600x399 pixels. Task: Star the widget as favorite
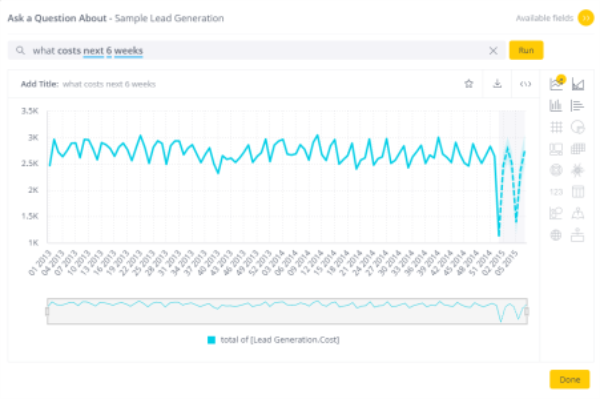pyautogui.click(x=469, y=83)
